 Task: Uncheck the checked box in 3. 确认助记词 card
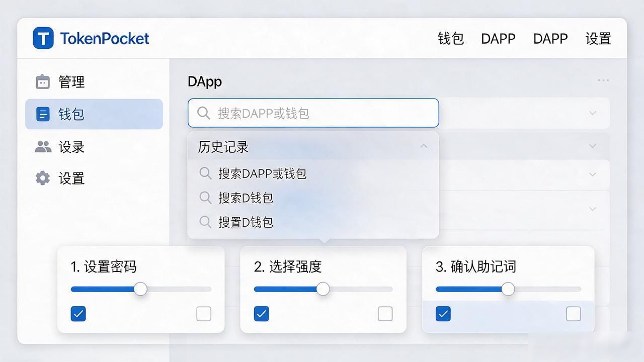(443, 314)
